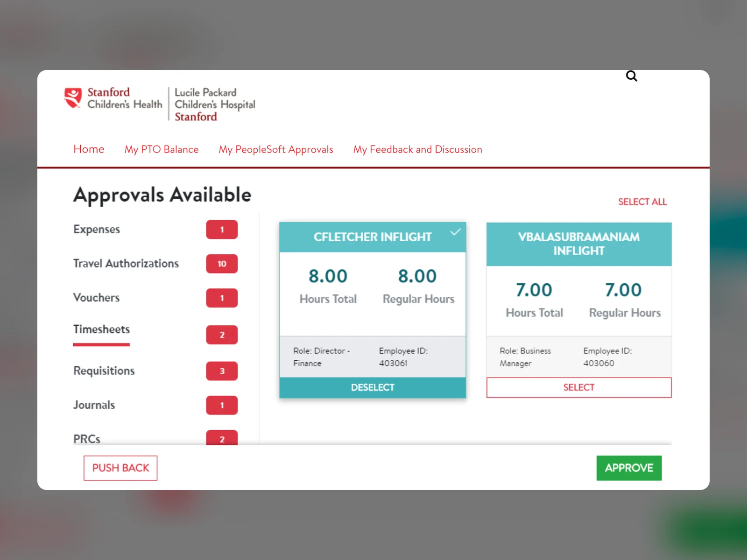Open My PeopleSoft Approvals
747x560 pixels.
point(276,149)
